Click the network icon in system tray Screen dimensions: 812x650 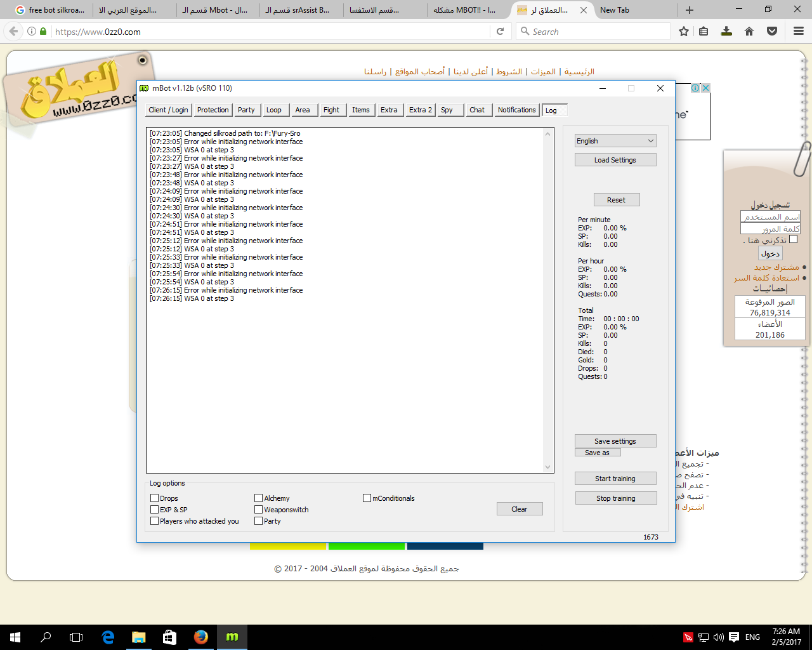(703, 637)
